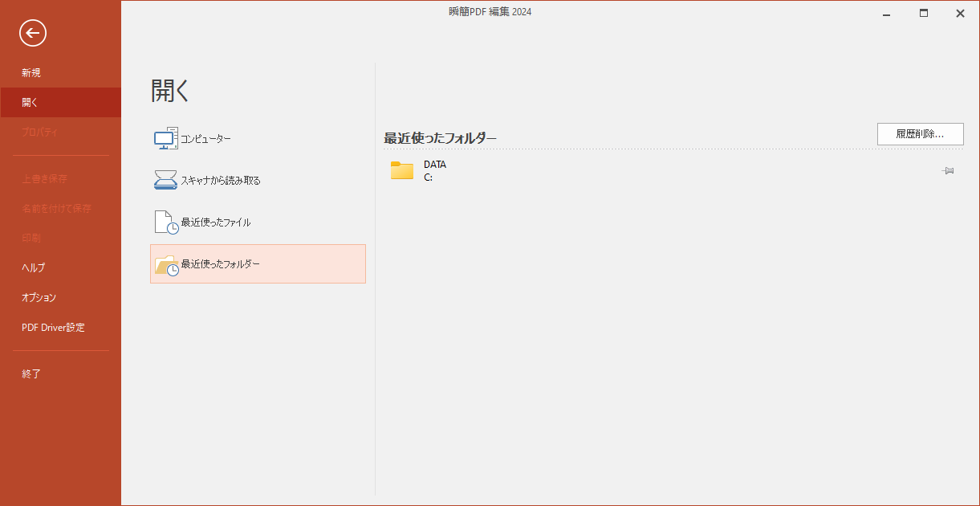Maximize the 瞬簡PDF 編集 window
The image size is (980, 506).
coord(924,13)
